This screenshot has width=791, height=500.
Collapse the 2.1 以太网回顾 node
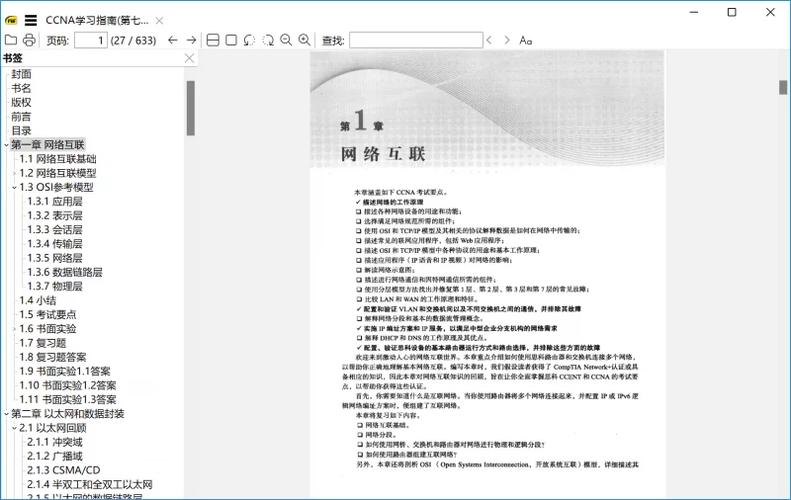14,428
